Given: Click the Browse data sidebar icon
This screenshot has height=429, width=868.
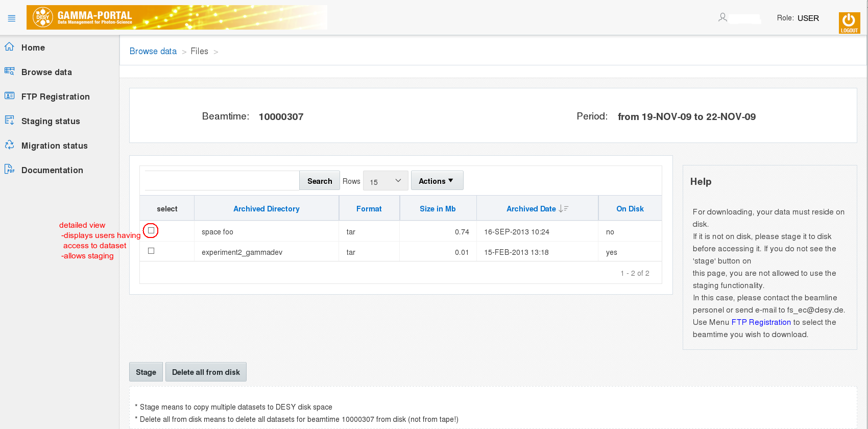Looking at the screenshot, I should [9, 71].
